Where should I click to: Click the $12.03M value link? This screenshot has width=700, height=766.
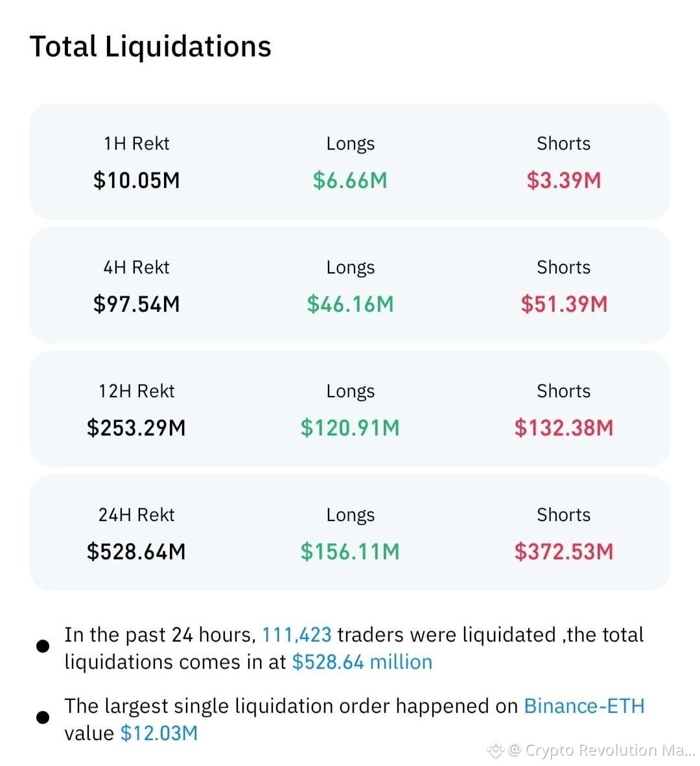click(159, 733)
